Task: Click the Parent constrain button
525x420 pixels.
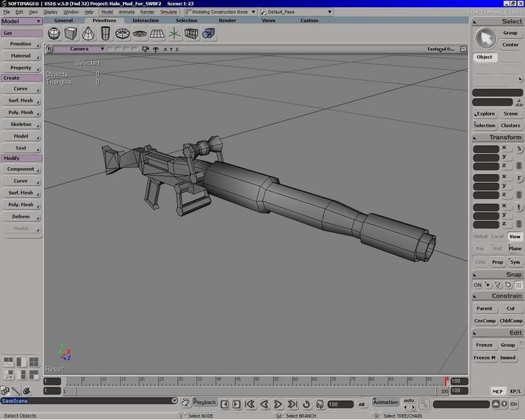Action: point(484,308)
